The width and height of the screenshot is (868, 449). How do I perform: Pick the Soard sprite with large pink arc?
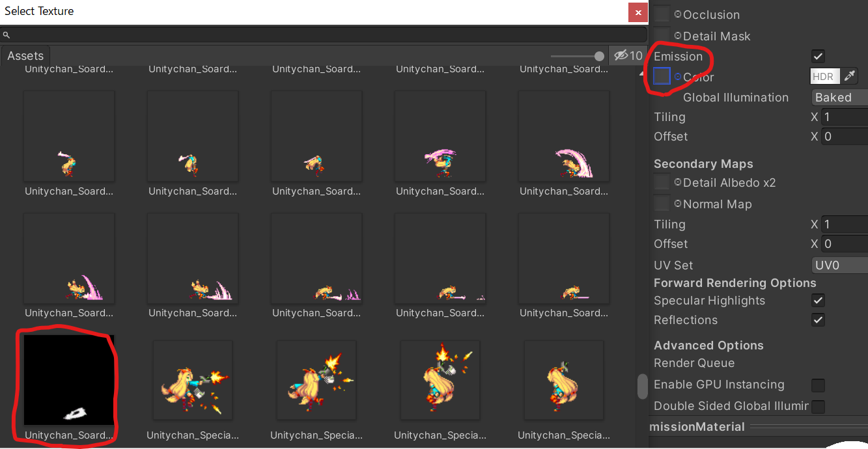pos(564,136)
